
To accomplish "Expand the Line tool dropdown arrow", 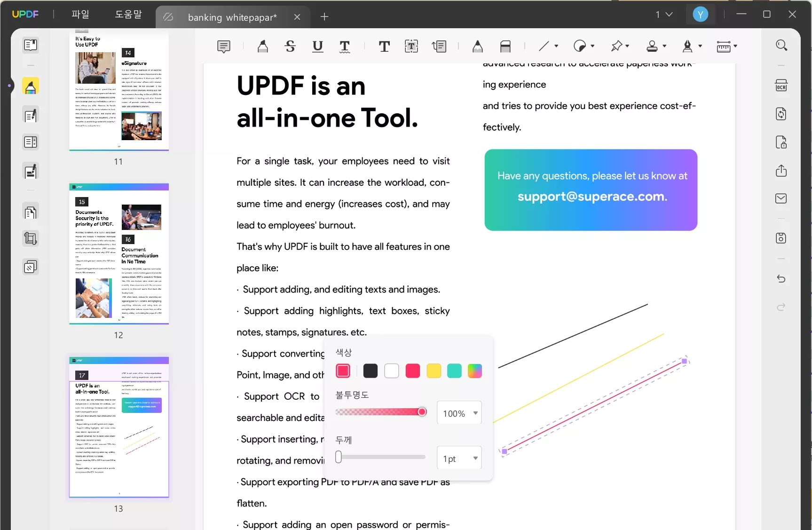I will (x=556, y=46).
